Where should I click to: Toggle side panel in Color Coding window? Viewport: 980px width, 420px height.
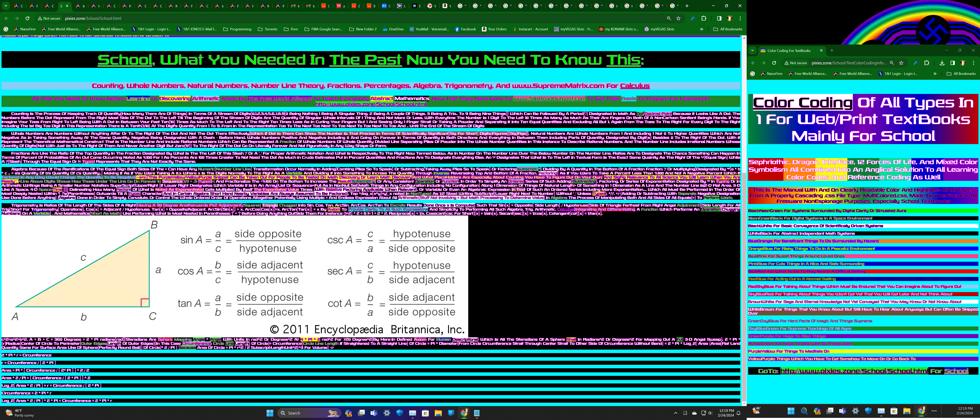[x=953, y=63]
